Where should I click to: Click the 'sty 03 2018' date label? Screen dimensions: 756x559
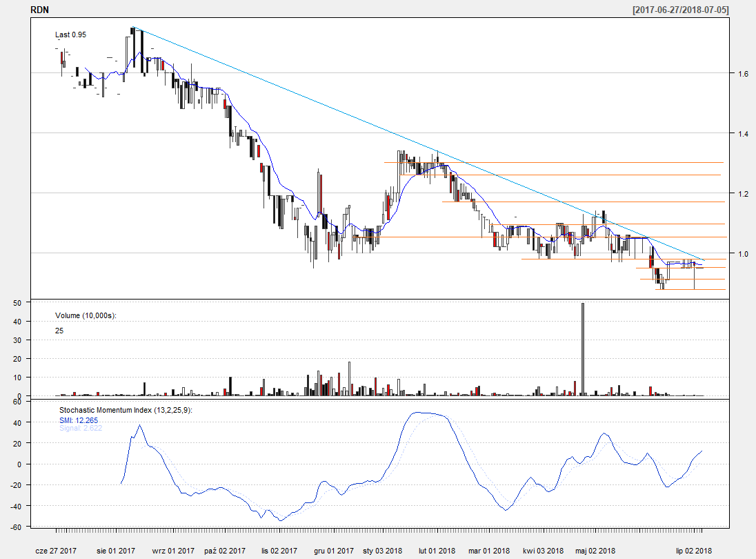382,551
